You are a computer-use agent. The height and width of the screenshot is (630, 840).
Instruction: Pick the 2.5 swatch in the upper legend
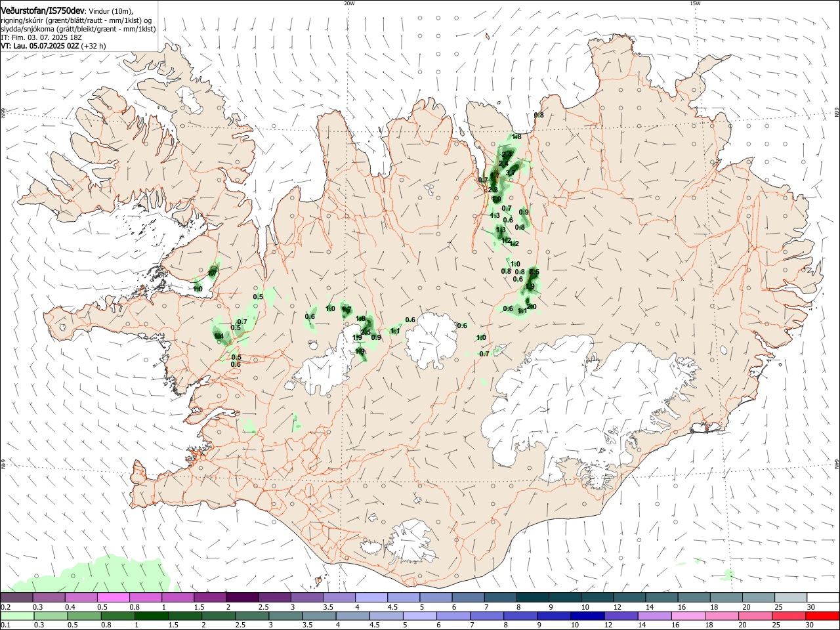pos(274,598)
